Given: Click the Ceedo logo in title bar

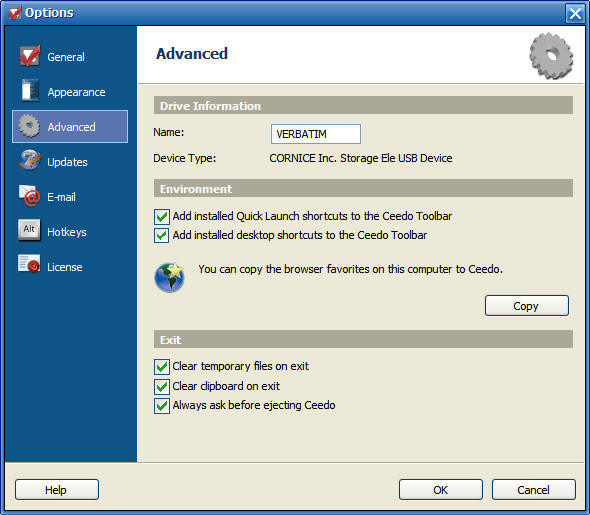Looking at the screenshot, I should pyautogui.click(x=15, y=13).
